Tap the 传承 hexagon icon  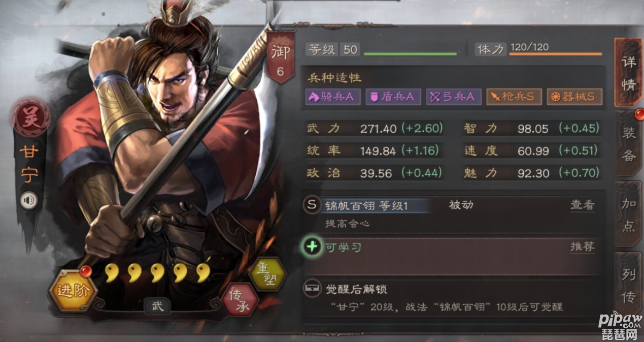click(x=240, y=300)
